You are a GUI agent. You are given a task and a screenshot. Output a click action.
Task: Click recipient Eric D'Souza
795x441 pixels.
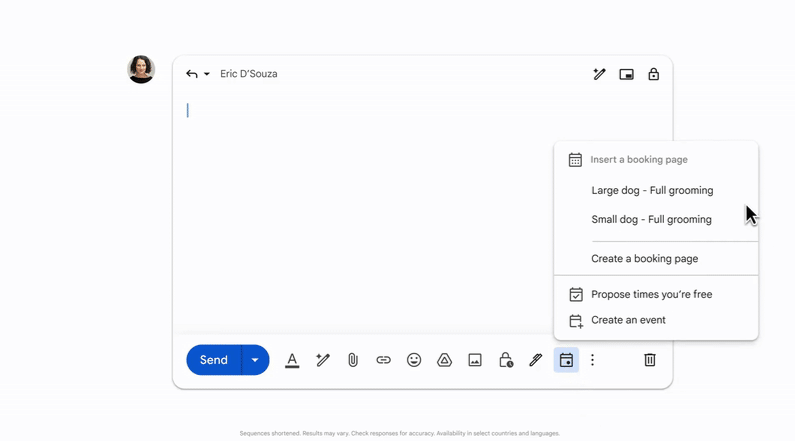(x=248, y=74)
